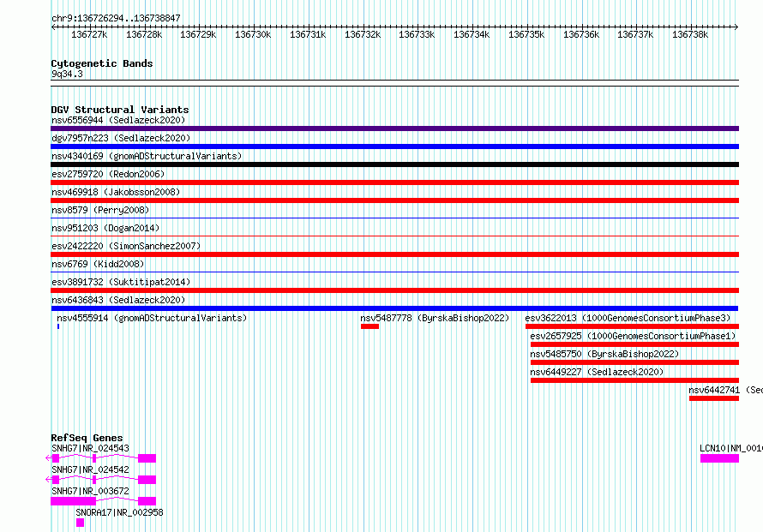The image size is (763, 532).
Task: Open the nsv951203 (Dogan2014) label
Action: pyautogui.click(x=105, y=228)
